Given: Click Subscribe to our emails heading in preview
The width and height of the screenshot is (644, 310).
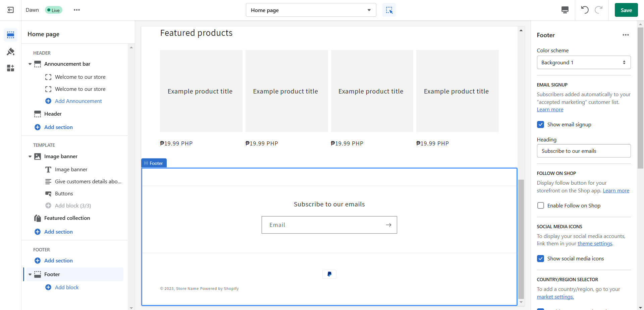Looking at the screenshot, I should tap(329, 204).
